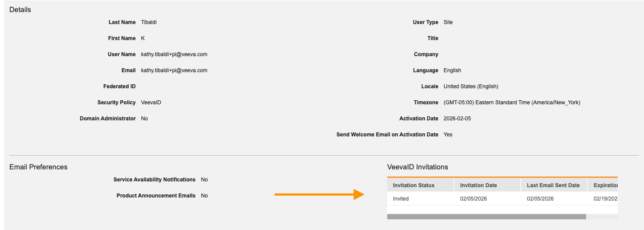Click the Email Preferences section heading

(38, 167)
